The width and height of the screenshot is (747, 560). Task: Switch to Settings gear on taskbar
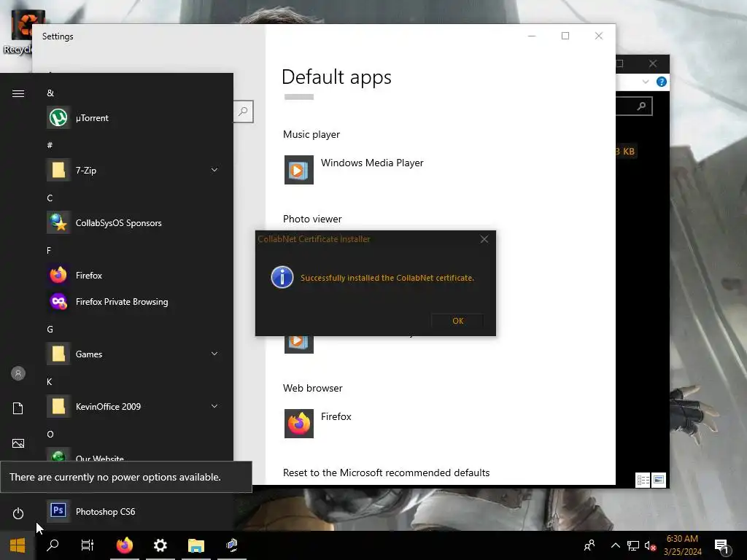click(x=160, y=545)
